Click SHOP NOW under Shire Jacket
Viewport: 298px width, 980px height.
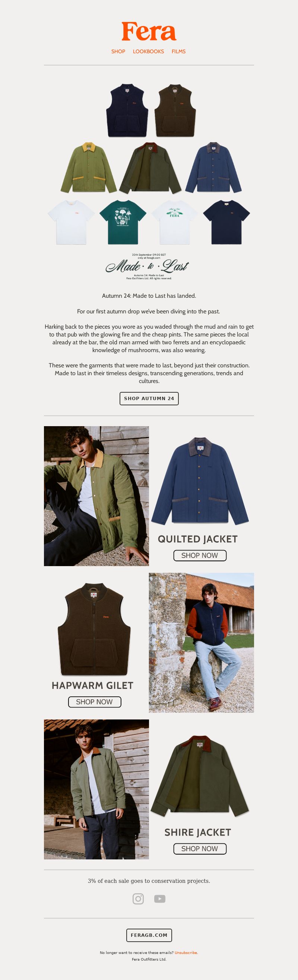coord(200,849)
